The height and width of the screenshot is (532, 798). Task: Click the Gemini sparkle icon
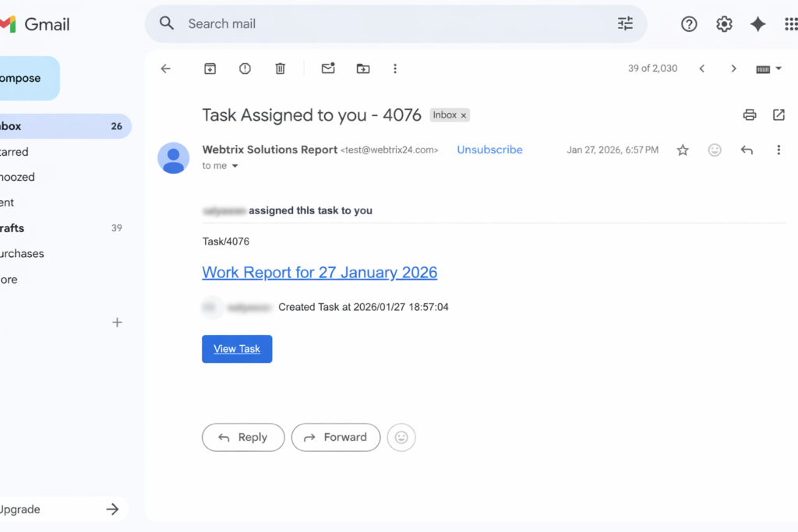[757, 24]
